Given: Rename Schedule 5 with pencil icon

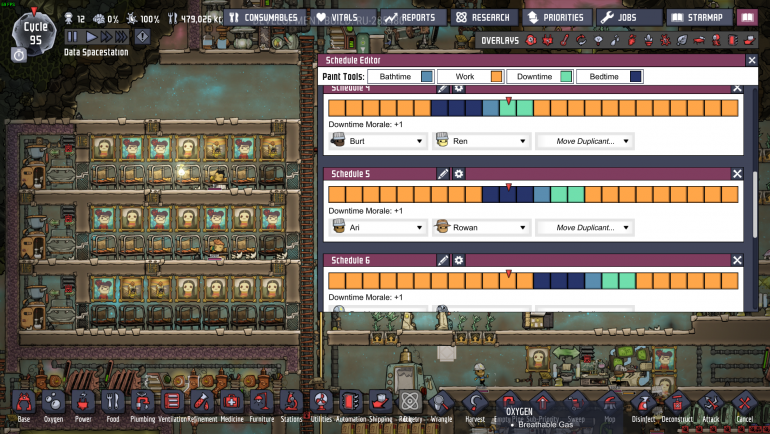Looking at the screenshot, I should click(443, 174).
